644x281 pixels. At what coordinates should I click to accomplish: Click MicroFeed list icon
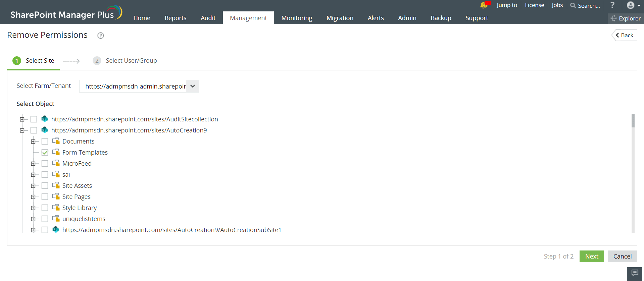[56, 163]
